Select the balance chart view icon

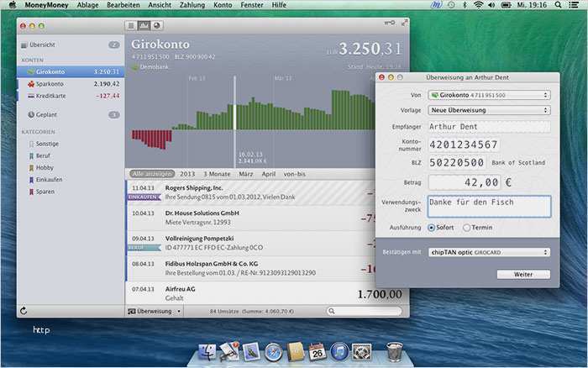pos(144,25)
